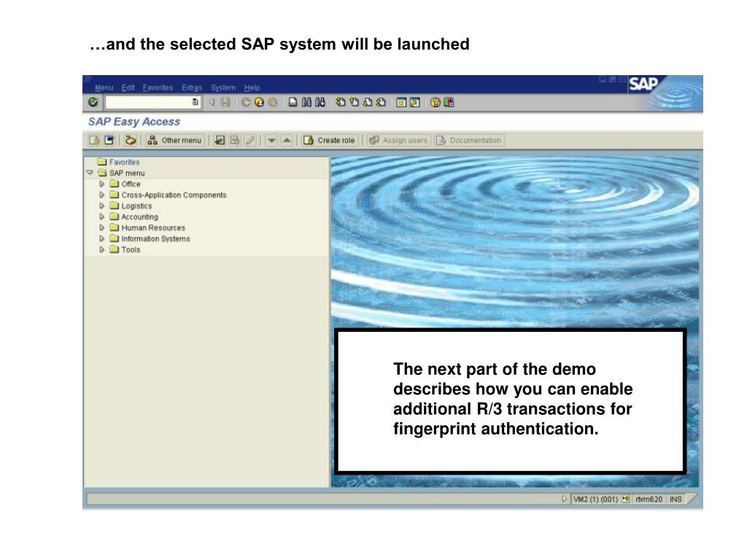
Task: Click the Delete Favorites icon
Action: 235,140
